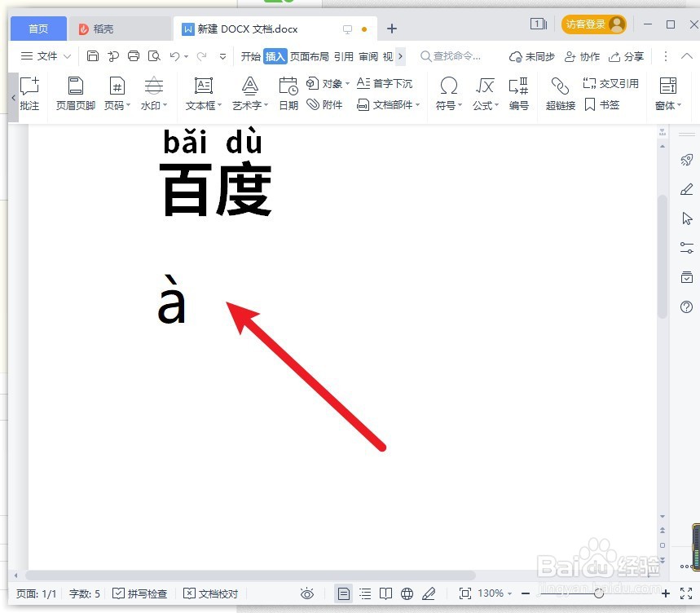Open Print Preview icon

pos(154,55)
